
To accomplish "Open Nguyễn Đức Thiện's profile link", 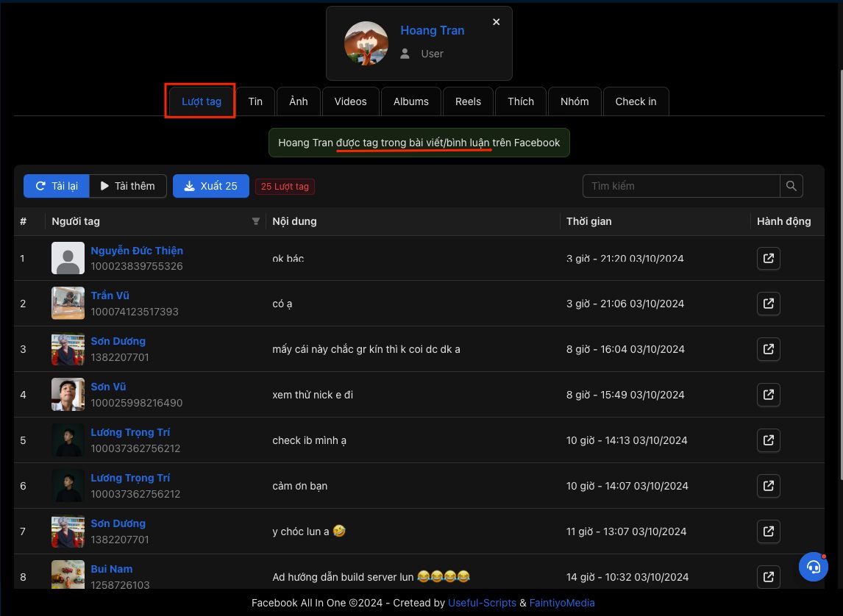I will (x=137, y=251).
